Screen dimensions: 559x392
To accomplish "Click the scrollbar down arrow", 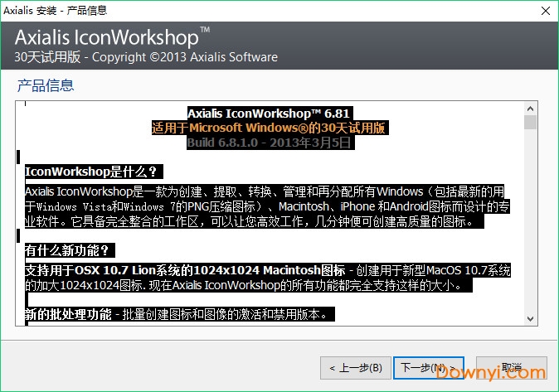I will (x=530, y=318).
